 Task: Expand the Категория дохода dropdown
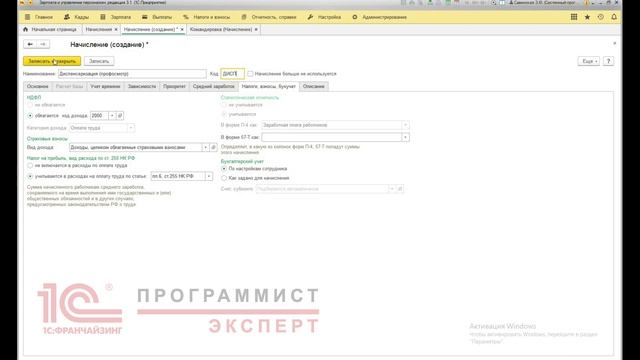[131, 128]
